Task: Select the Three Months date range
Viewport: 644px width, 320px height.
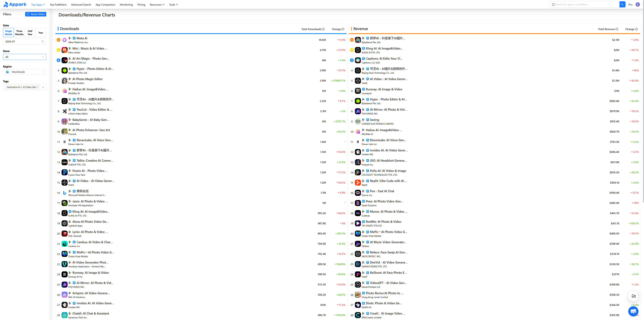Action: 19,33
